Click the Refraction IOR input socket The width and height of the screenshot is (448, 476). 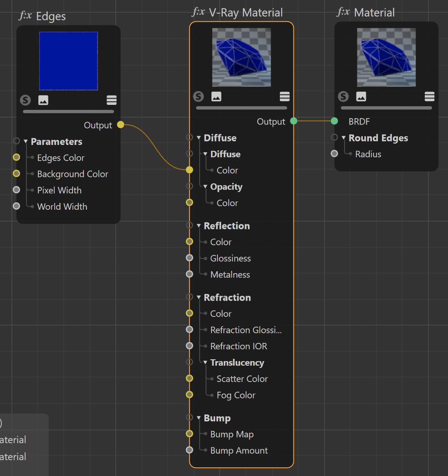(x=190, y=346)
